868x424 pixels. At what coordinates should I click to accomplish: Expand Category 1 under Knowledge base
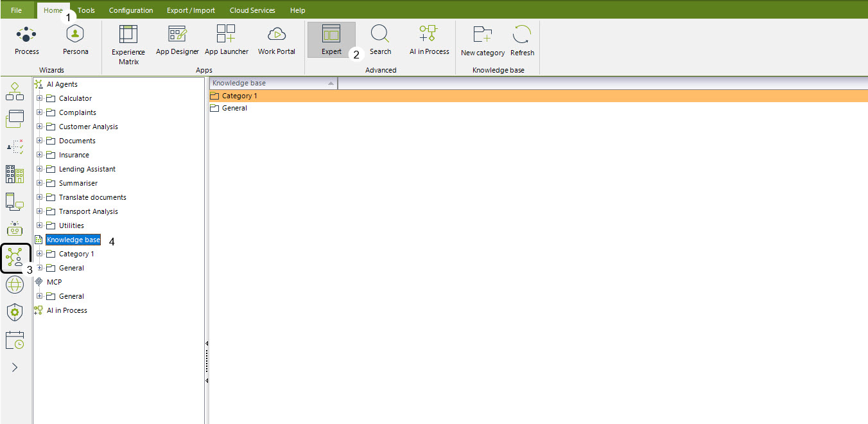40,254
